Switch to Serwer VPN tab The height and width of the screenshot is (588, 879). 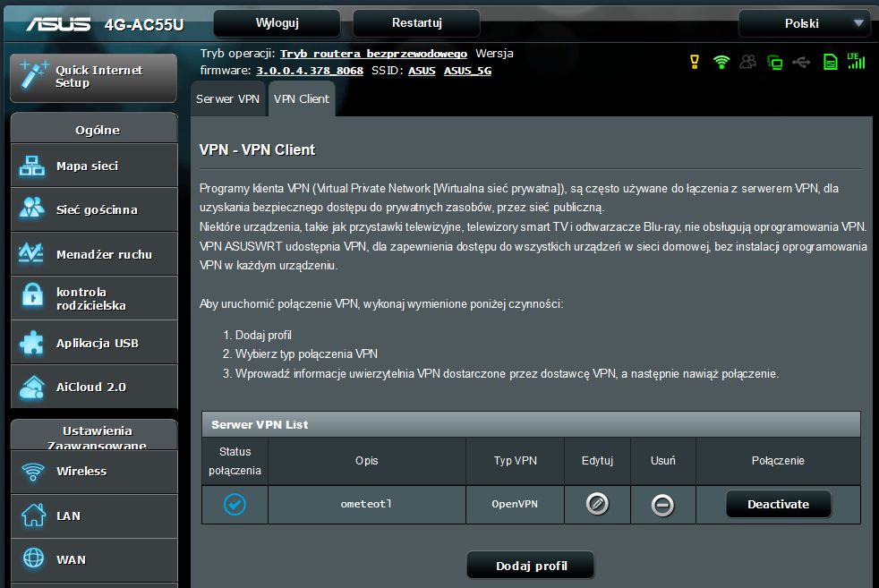coord(227,99)
